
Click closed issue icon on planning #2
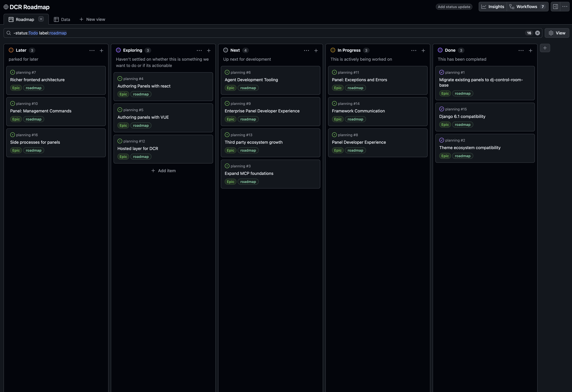point(442,140)
